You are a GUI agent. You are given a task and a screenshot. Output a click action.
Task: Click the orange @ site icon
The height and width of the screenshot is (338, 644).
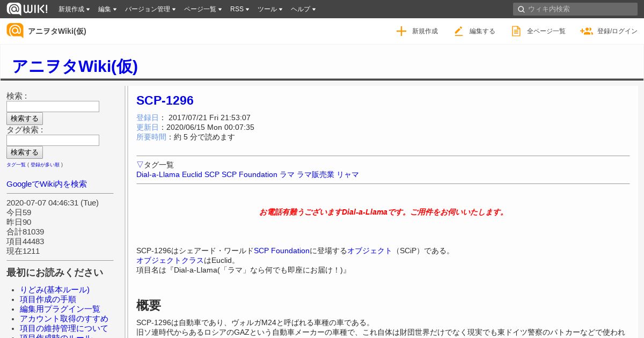pos(15,31)
